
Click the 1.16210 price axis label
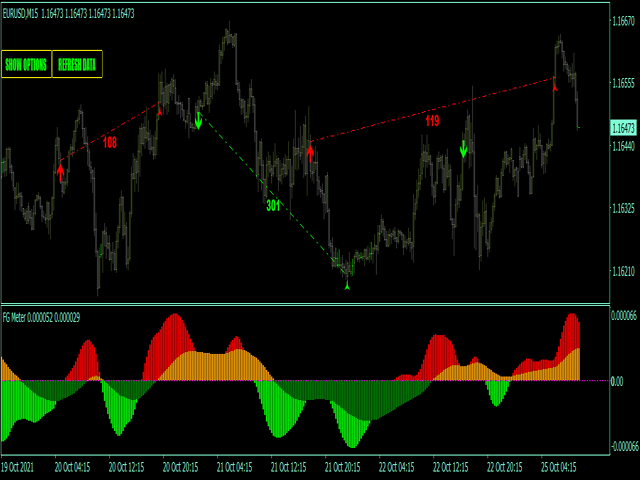tap(623, 271)
